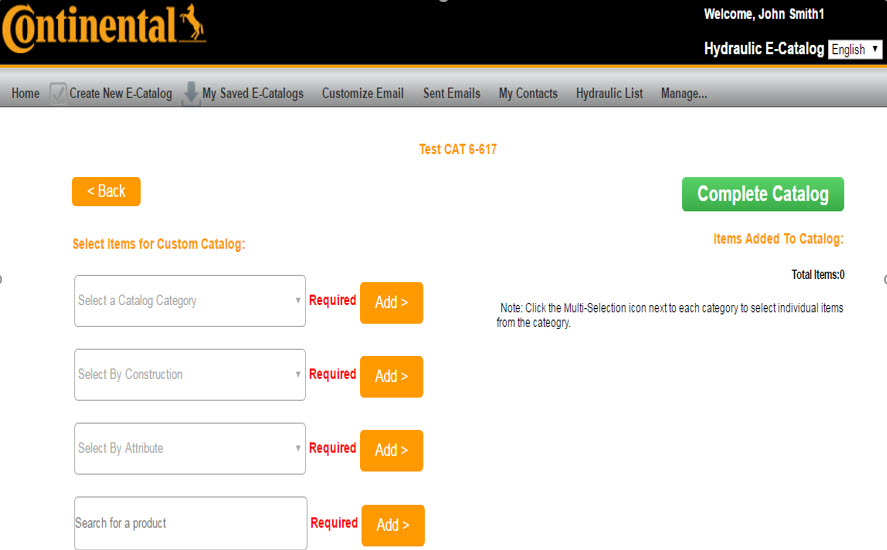Screen dimensions: 887x550
Task: Open the English language dropdown
Action: click(x=855, y=49)
